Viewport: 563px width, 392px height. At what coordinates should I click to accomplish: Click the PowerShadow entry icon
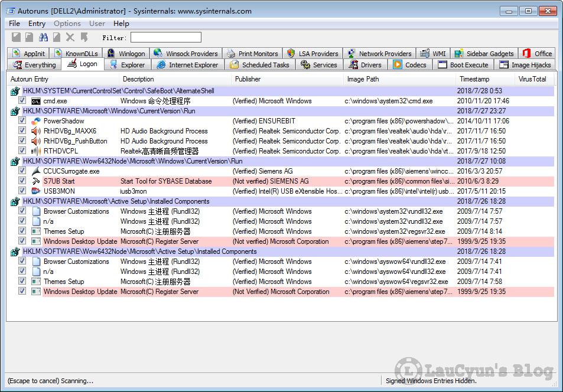click(36, 121)
